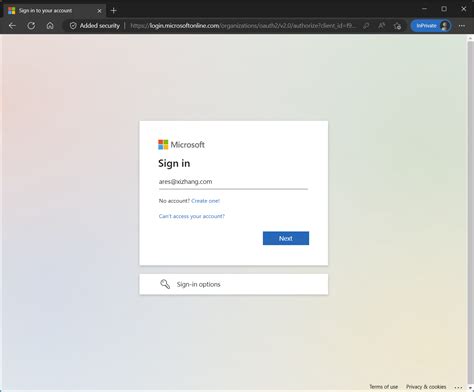Click the Sign in heading text

(x=174, y=163)
